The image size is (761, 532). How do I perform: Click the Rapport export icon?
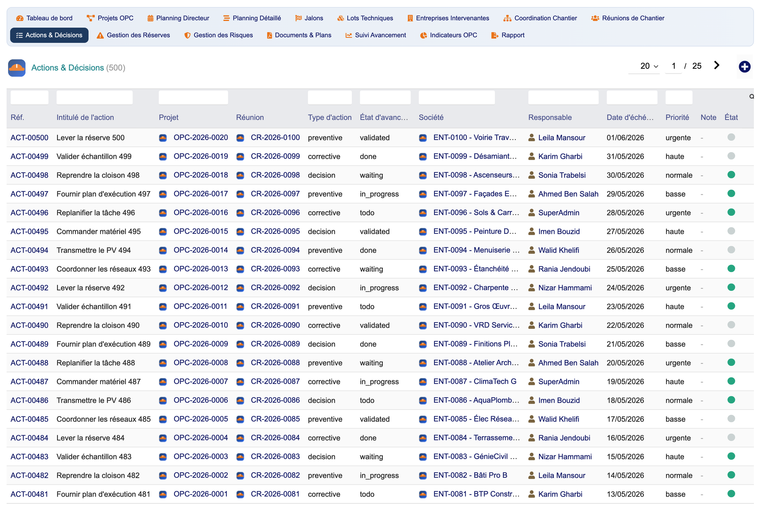495,35
